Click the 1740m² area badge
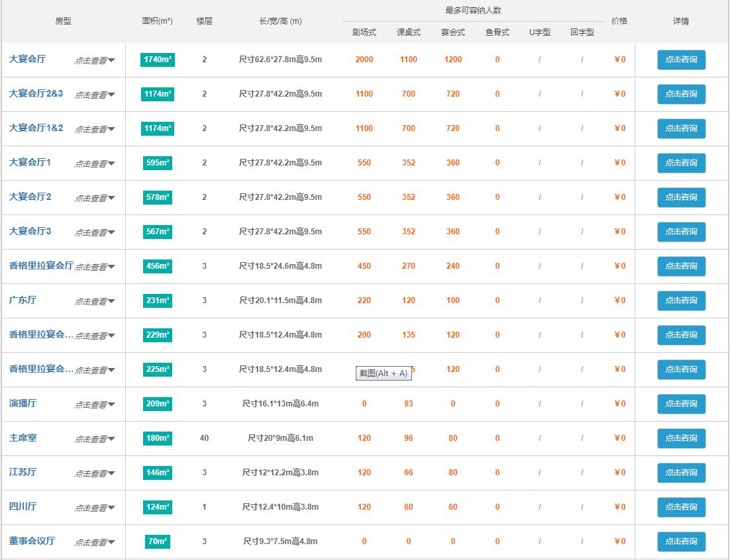Screen dimensions: 730x560 click(x=158, y=60)
